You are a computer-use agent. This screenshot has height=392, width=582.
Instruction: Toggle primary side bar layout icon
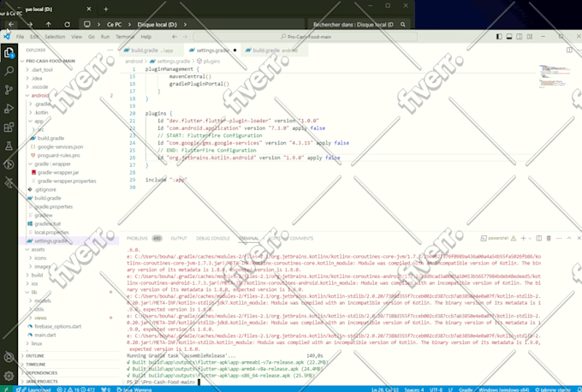tap(499, 37)
